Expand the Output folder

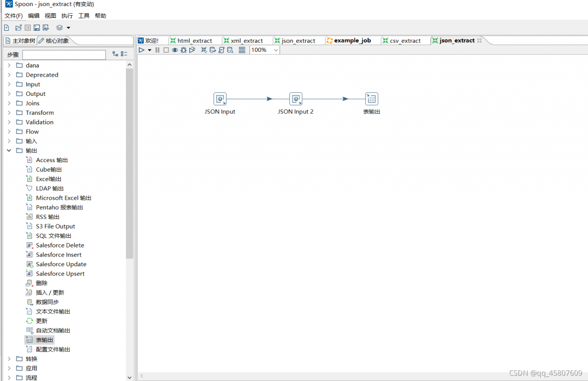click(9, 94)
